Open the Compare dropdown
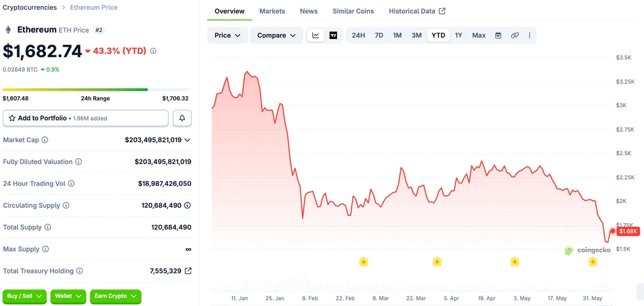This screenshot has width=644, height=306. (277, 35)
